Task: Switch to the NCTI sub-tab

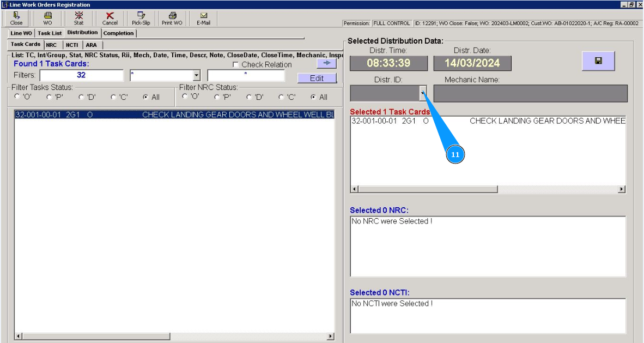Action: click(72, 45)
